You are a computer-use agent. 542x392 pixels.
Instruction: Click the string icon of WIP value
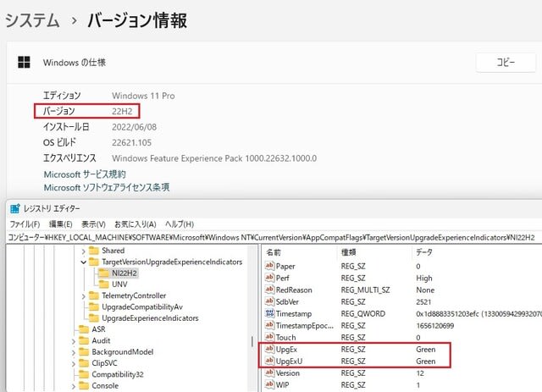coord(269,384)
